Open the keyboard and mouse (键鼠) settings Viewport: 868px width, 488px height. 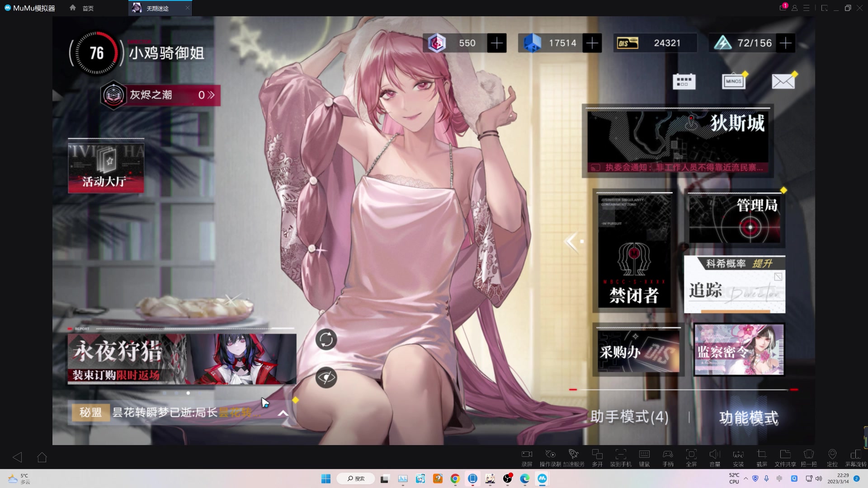pos(644,457)
